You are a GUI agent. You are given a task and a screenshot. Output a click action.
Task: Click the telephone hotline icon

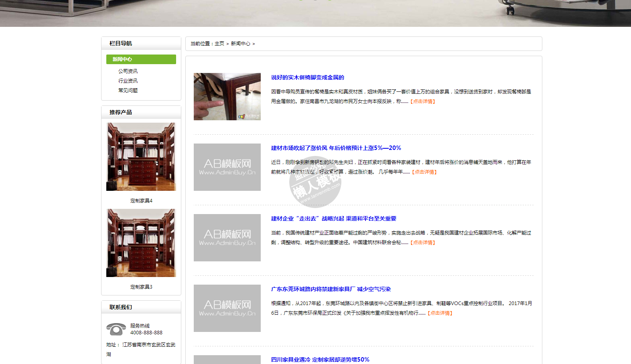pos(116,329)
